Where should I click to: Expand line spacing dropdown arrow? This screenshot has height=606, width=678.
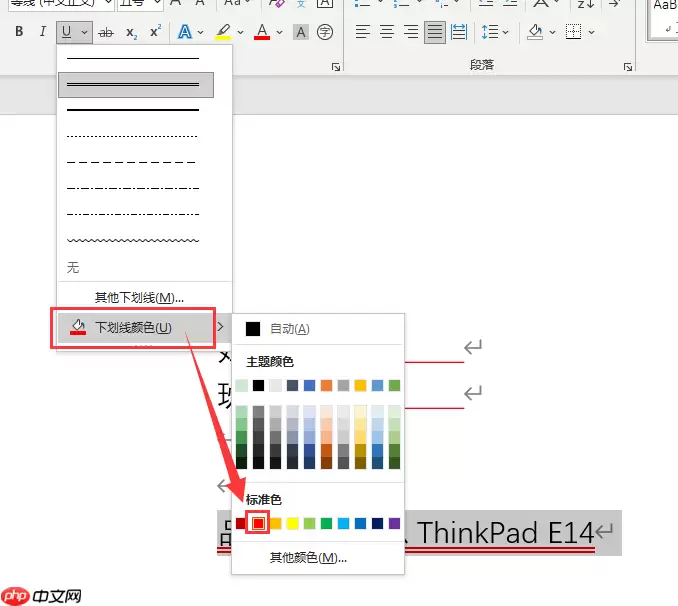tap(505, 32)
